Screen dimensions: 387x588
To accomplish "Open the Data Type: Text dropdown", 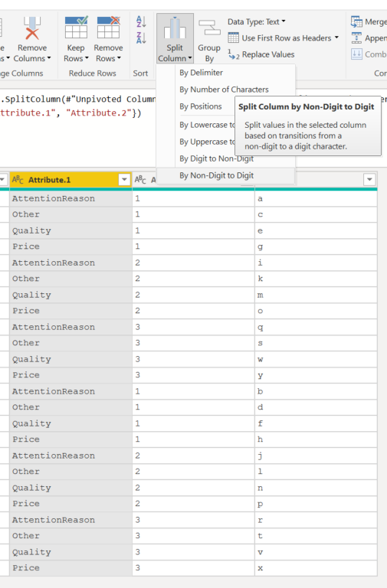I will 257,21.
